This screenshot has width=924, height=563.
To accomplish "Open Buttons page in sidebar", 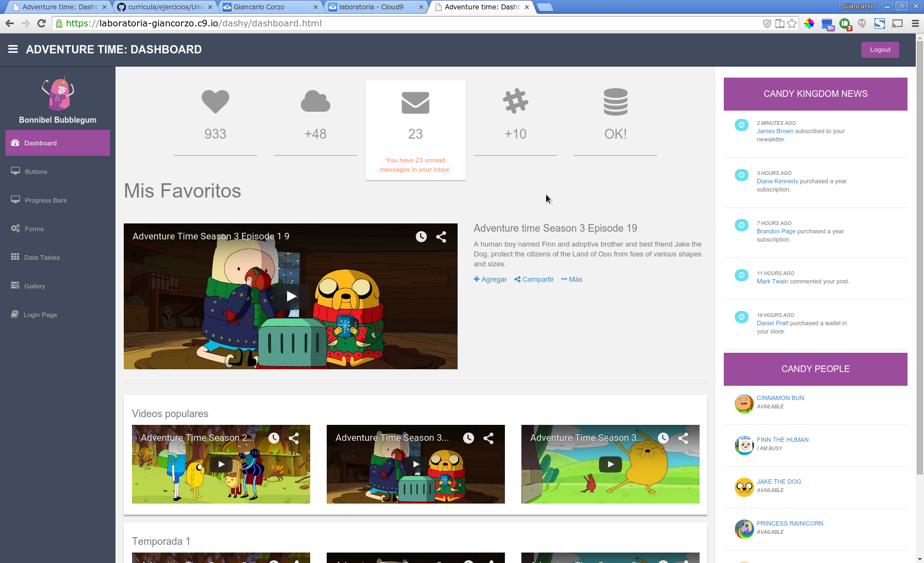I will tap(58, 172).
